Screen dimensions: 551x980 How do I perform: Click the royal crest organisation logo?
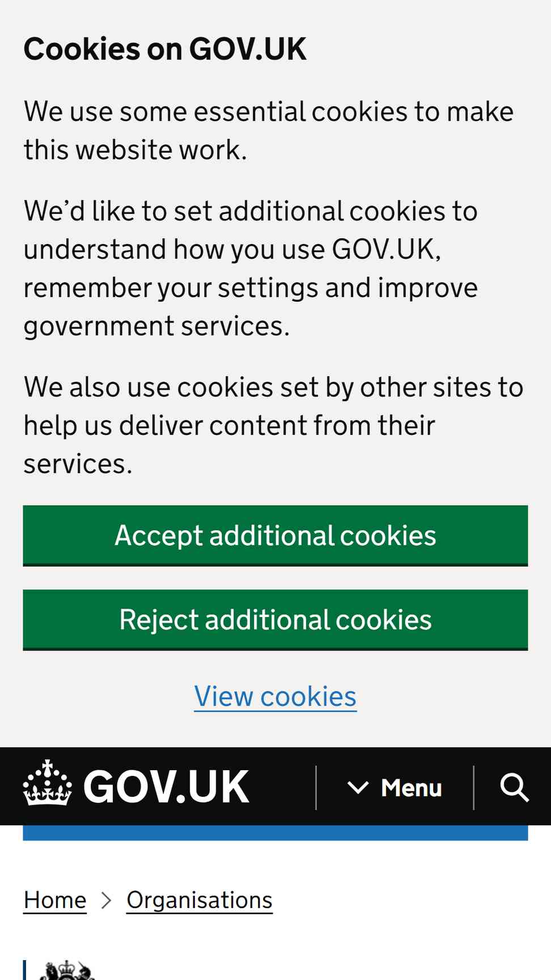67,970
